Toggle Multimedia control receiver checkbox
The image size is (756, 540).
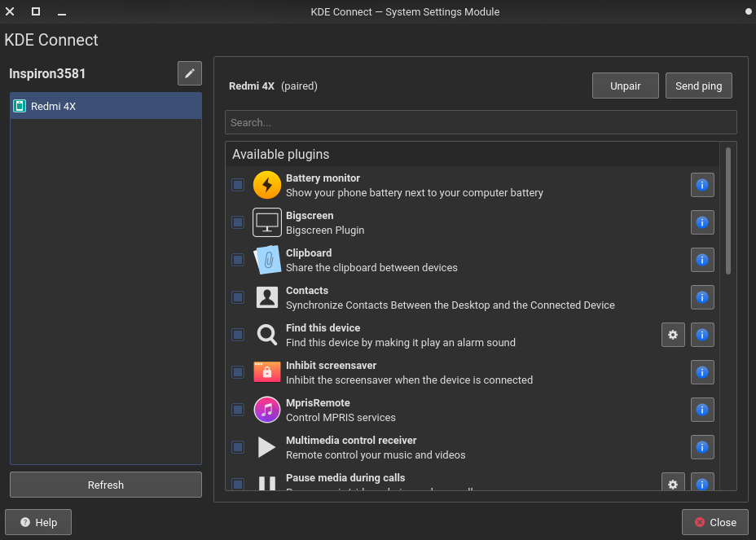(238, 447)
